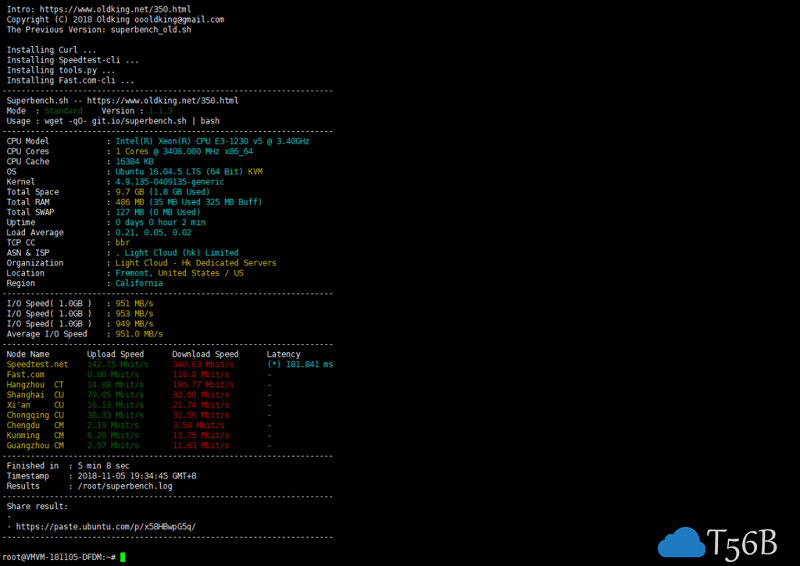Click the CPU Cores value 1 Cores @ 3408.000 MHz
Screen dimensions: 800x566
(184, 151)
